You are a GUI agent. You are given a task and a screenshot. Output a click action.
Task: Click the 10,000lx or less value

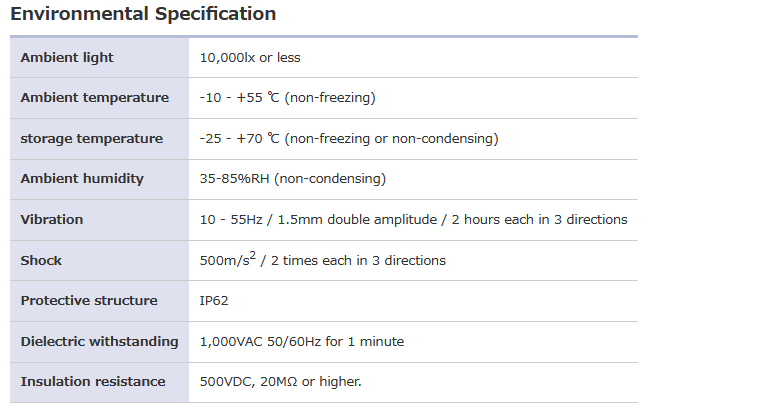pos(250,57)
